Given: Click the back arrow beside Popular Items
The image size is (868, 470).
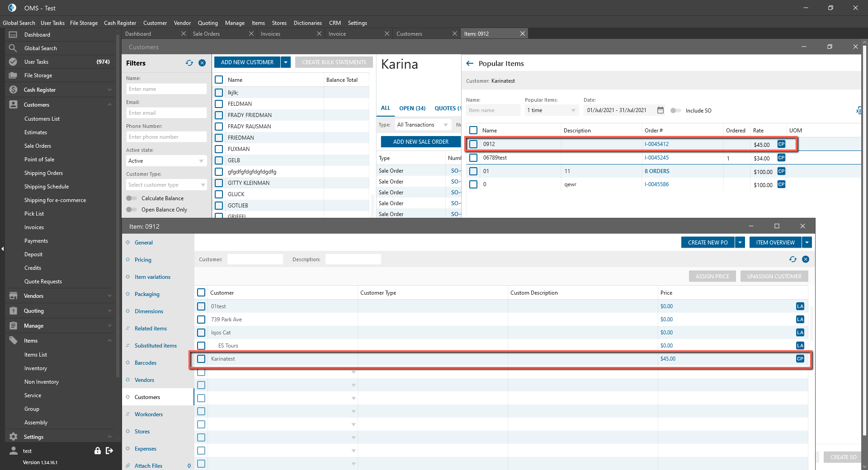Looking at the screenshot, I should tap(470, 64).
